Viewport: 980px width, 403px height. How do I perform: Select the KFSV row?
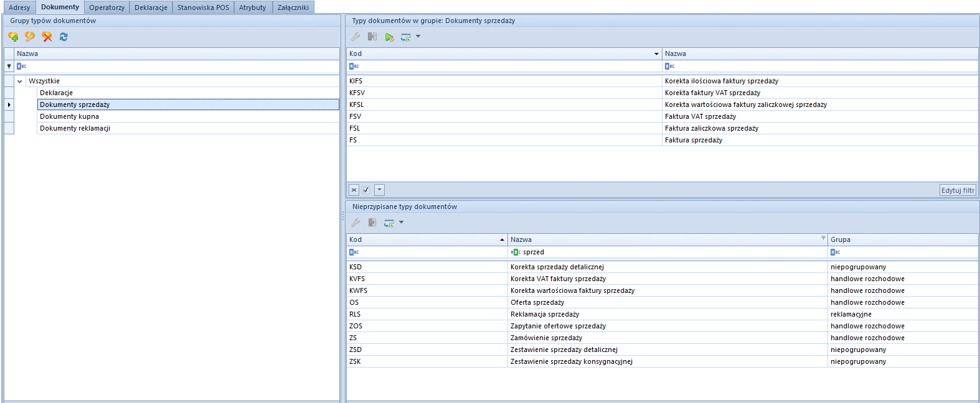(x=662, y=93)
